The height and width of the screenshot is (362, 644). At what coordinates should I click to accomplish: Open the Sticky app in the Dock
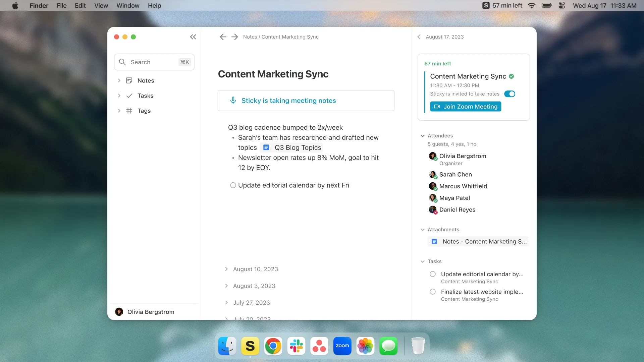click(x=250, y=346)
